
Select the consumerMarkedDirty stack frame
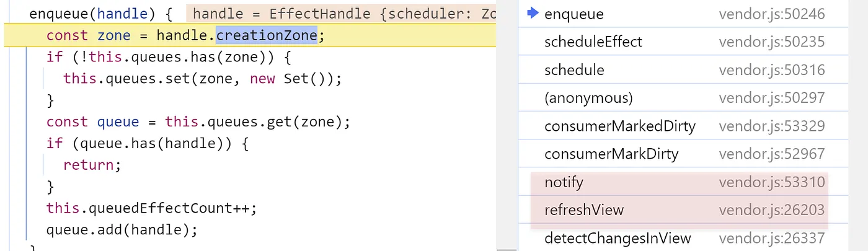point(683,126)
